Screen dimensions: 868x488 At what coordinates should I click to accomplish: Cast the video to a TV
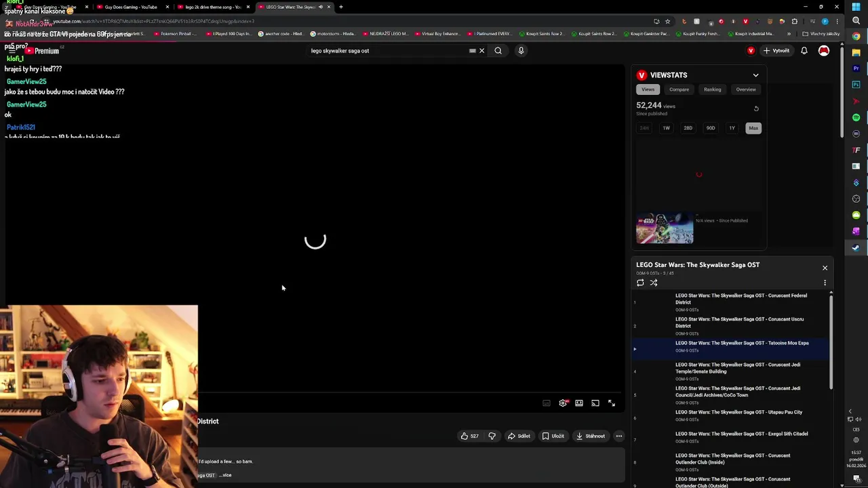pos(595,403)
